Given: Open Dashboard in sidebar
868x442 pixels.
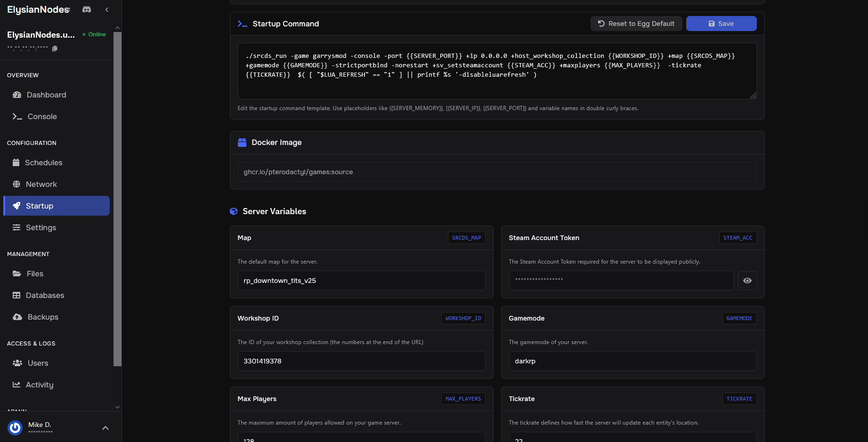Looking at the screenshot, I should (x=57, y=95).
